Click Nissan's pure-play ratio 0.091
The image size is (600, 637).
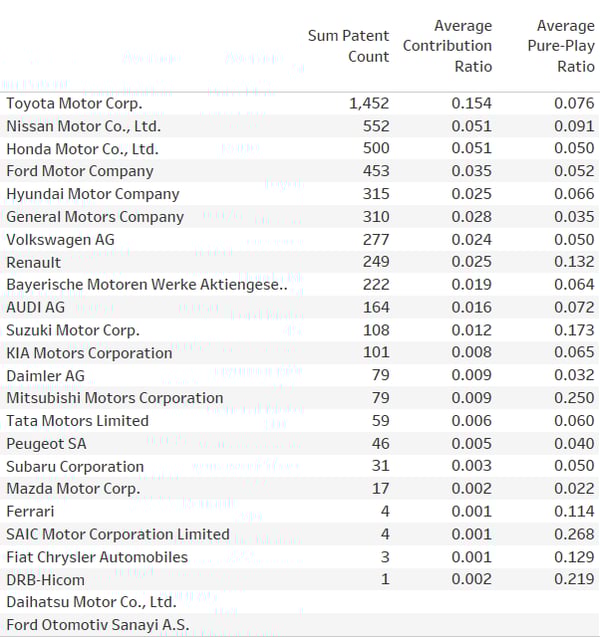click(574, 126)
